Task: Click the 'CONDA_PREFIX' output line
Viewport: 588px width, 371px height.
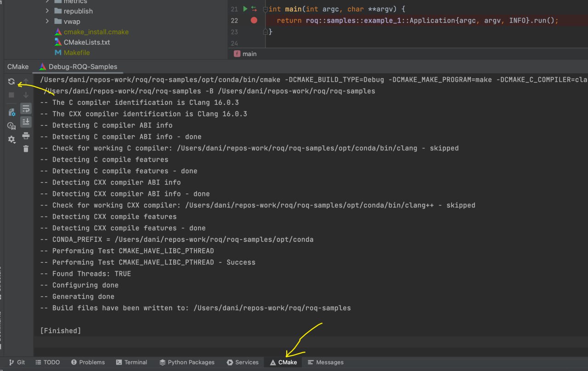Action: tap(177, 240)
